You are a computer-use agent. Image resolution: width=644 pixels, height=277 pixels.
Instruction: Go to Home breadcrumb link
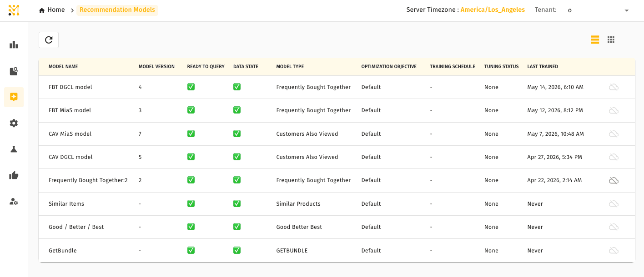click(x=52, y=10)
